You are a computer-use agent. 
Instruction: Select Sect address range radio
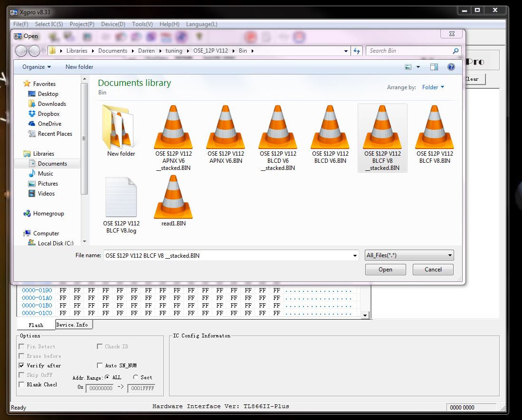(135, 377)
